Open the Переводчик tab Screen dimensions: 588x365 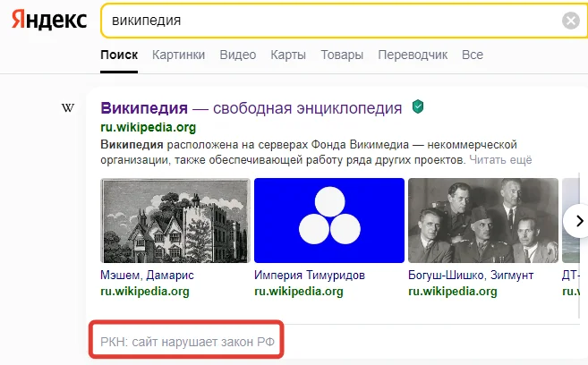pyautogui.click(x=413, y=55)
